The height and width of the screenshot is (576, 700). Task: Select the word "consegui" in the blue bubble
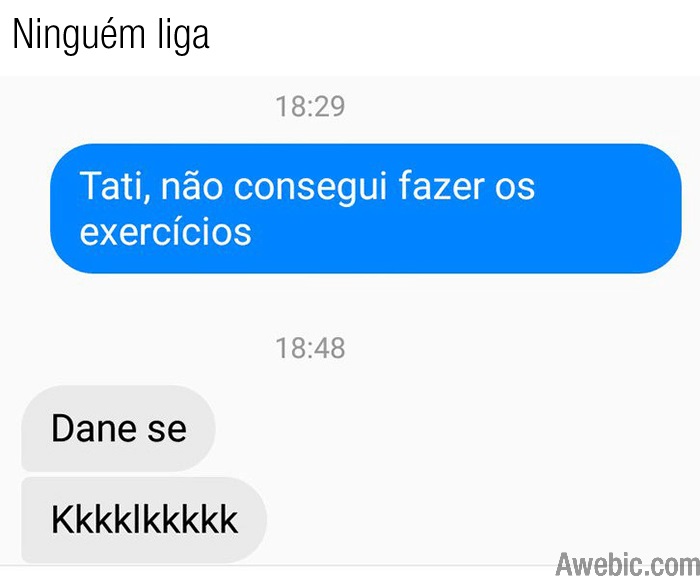(310, 187)
